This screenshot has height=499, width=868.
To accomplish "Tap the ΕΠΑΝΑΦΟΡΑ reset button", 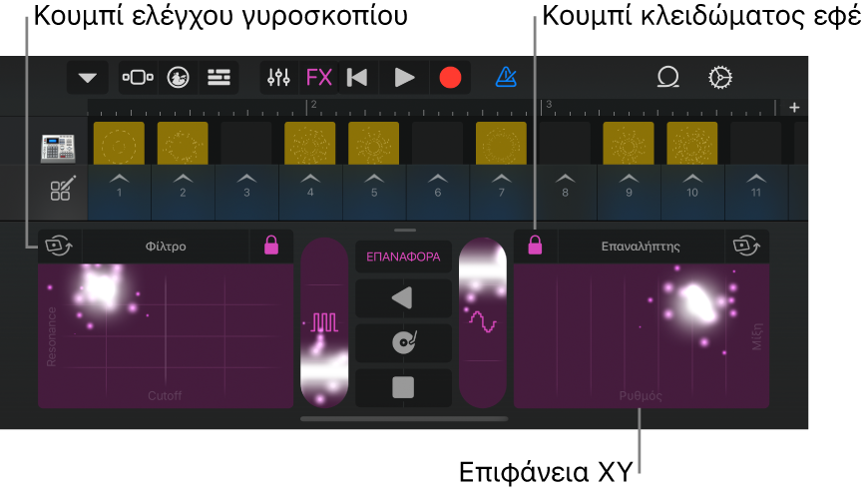I will point(403,256).
